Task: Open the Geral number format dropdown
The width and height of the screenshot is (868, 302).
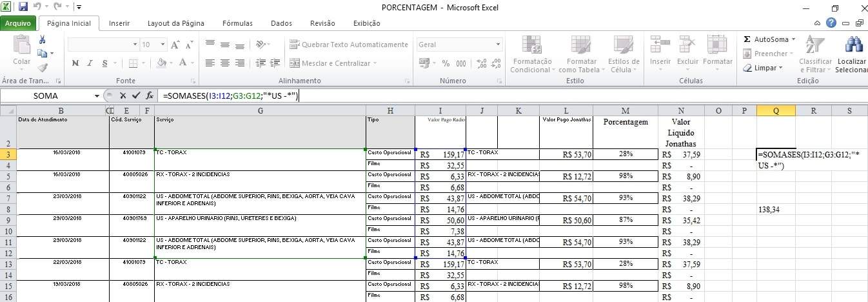Action: click(497, 45)
